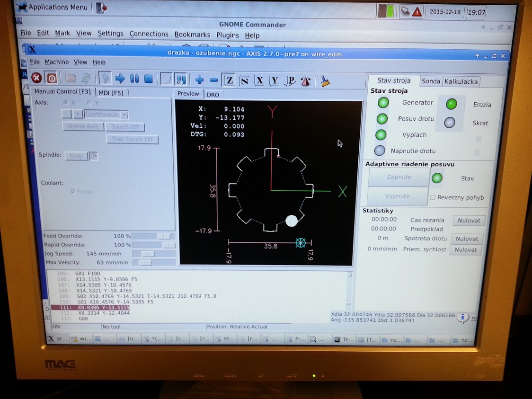The image size is (532, 399).
Task: Set view to Y side
Action: [274, 81]
